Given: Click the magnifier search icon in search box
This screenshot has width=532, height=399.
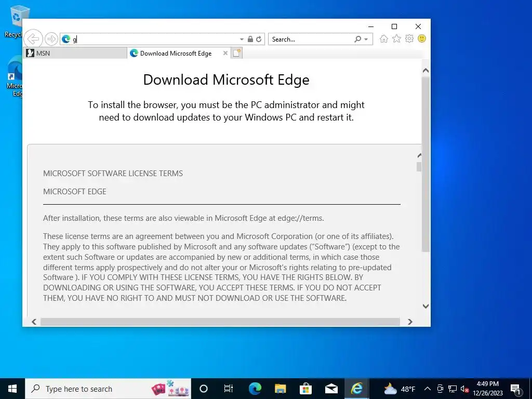Looking at the screenshot, I should click(x=357, y=39).
